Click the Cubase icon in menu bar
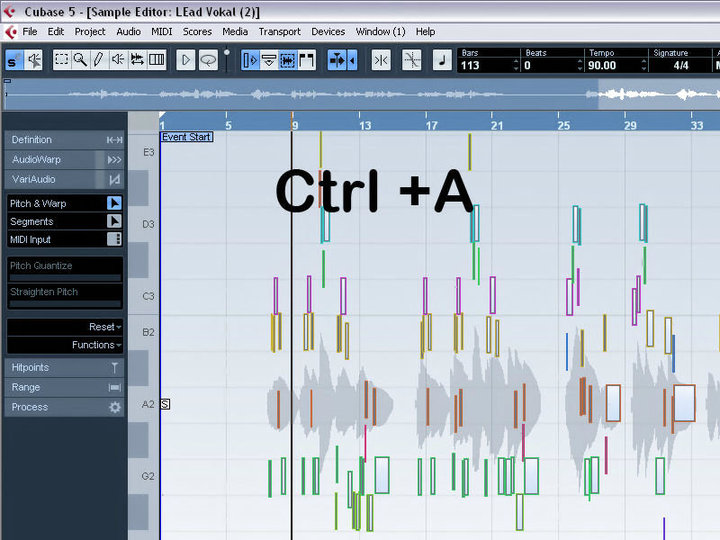Image resolution: width=720 pixels, height=540 pixels. pyautogui.click(x=10, y=32)
